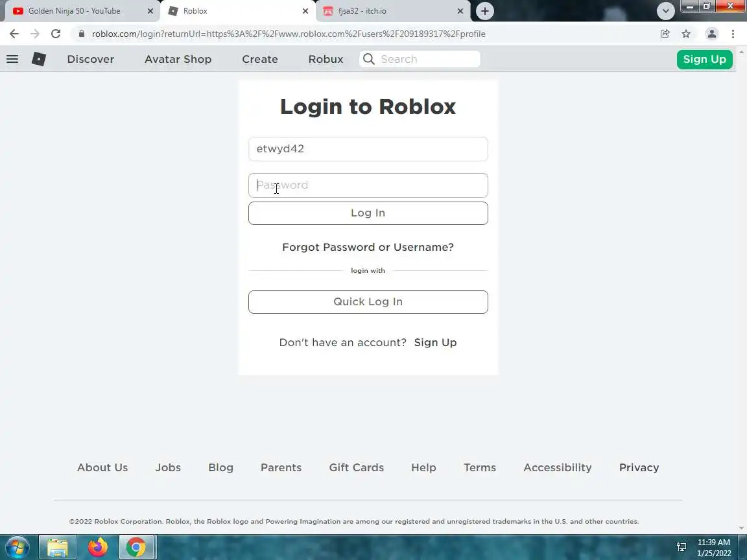Launch Firefox from the taskbar

pyautogui.click(x=98, y=547)
